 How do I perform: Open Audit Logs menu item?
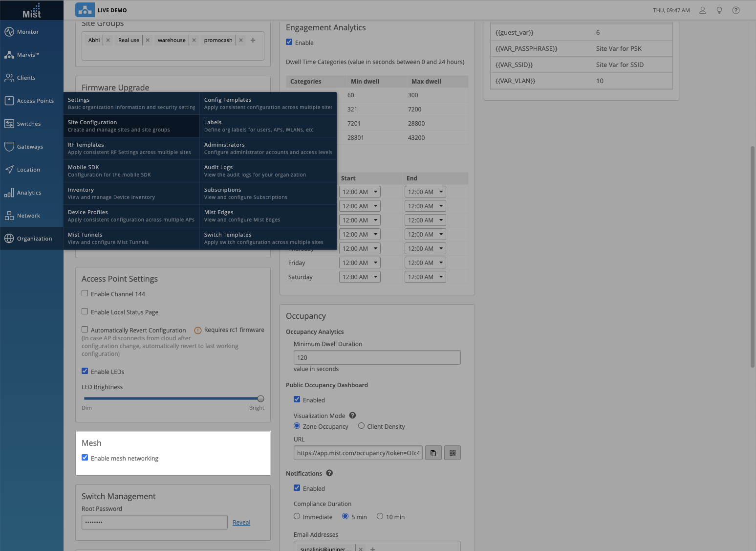268,171
